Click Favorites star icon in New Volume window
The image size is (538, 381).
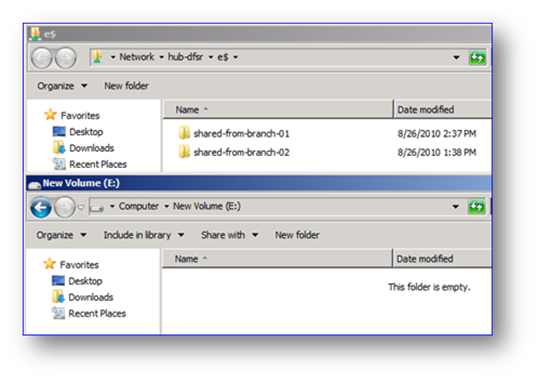[49, 264]
